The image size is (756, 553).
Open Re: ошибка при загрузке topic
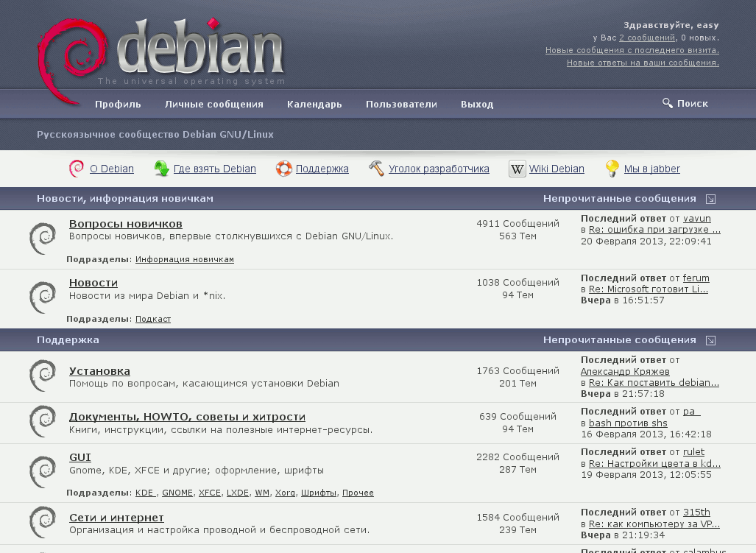click(x=654, y=230)
